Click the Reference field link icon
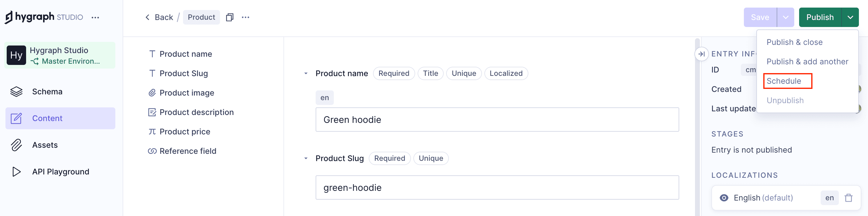Viewport: 868px width, 216px height. click(152, 151)
